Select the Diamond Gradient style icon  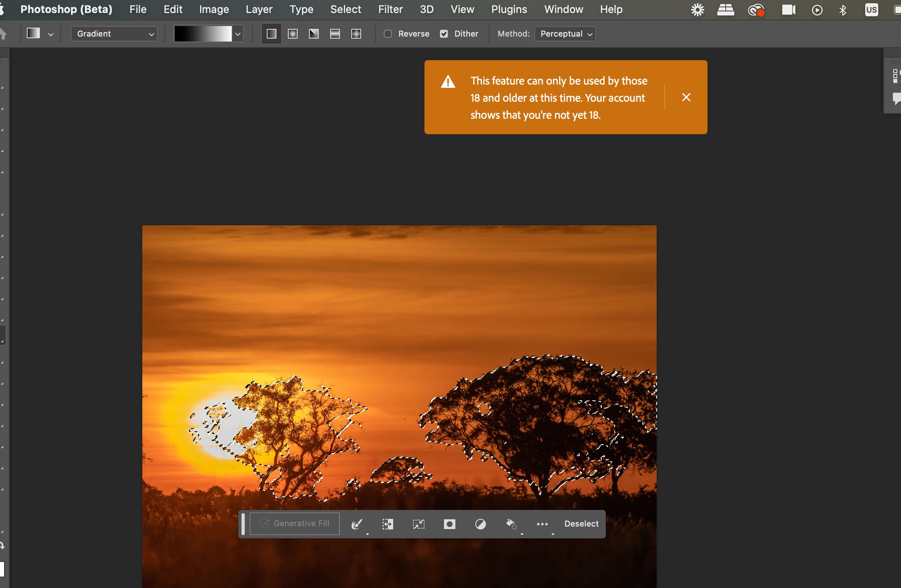click(x=356, y=34)
